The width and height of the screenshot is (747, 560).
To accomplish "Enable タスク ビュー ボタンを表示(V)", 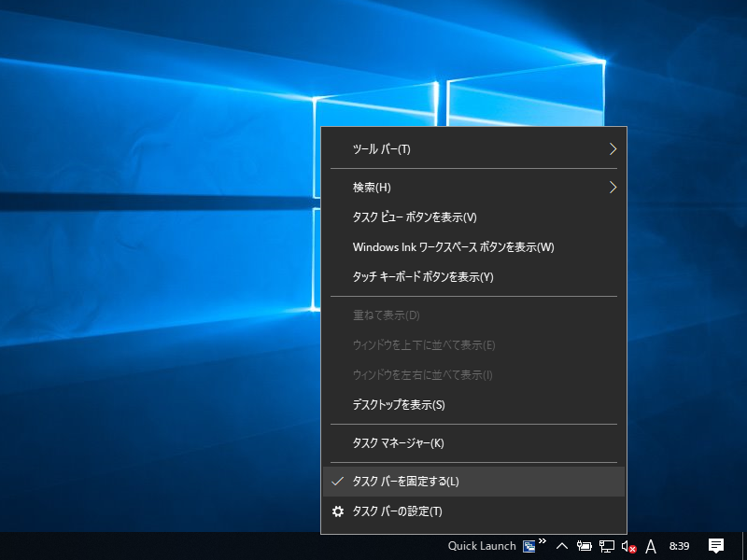I will [x=473, y=217].
